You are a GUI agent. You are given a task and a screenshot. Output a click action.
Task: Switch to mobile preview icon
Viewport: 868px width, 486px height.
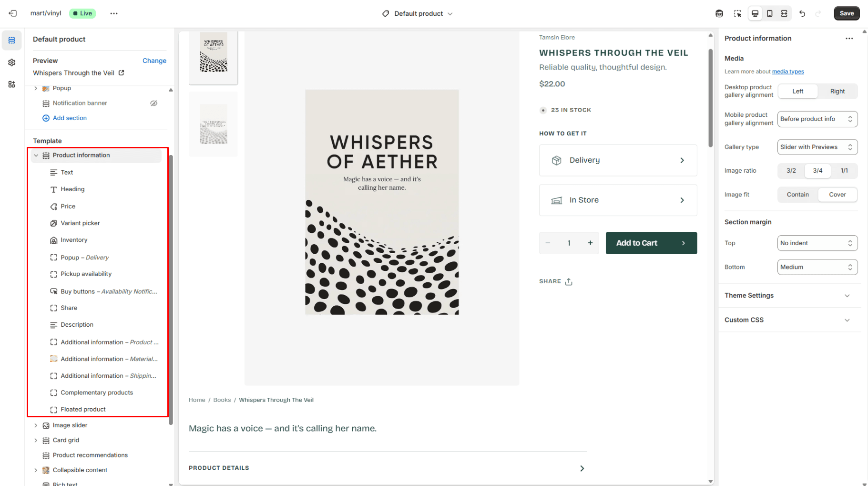tap(769, 13)
